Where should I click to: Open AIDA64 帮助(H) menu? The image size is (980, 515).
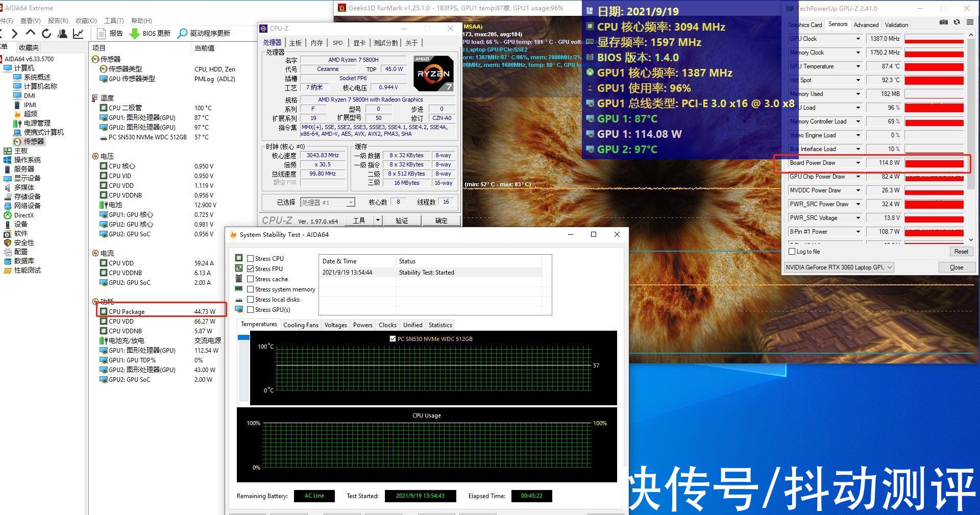tap(141, 20)
